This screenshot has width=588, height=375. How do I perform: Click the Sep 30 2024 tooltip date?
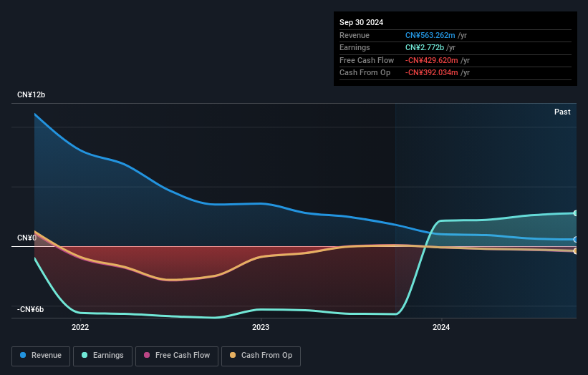pyautogui.click(x=361, y=22)
